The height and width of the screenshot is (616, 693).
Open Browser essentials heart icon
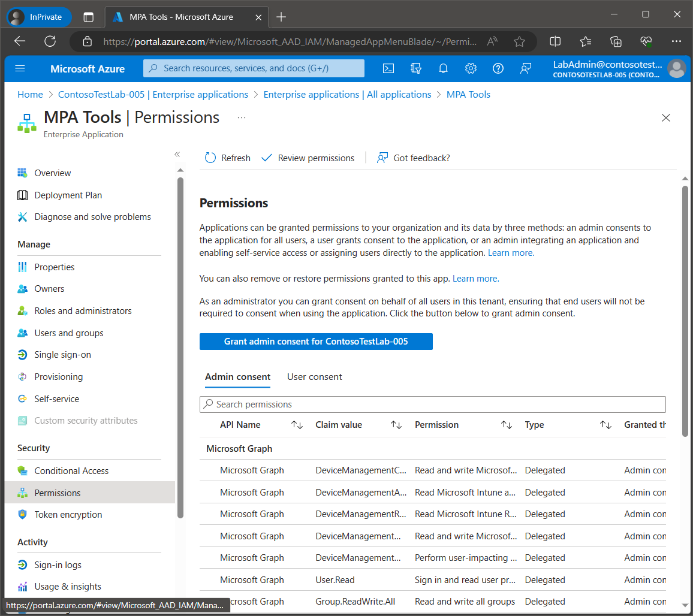646,41
